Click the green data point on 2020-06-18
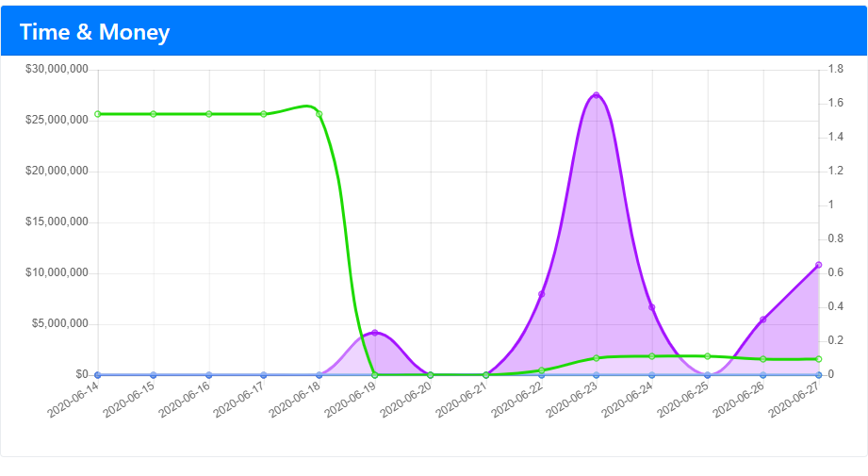 [x=319, y=114]
